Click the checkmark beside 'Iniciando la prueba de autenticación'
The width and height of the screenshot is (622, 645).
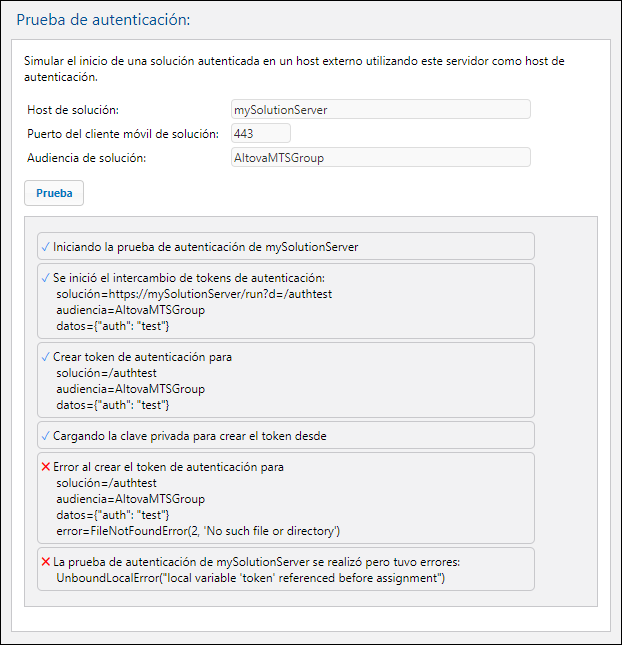pos(45,246)
